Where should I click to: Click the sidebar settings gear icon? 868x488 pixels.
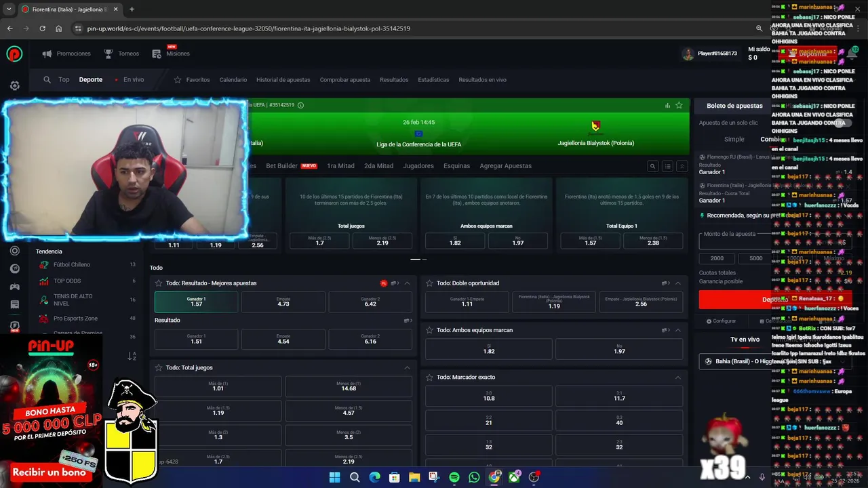click(14, 85)
